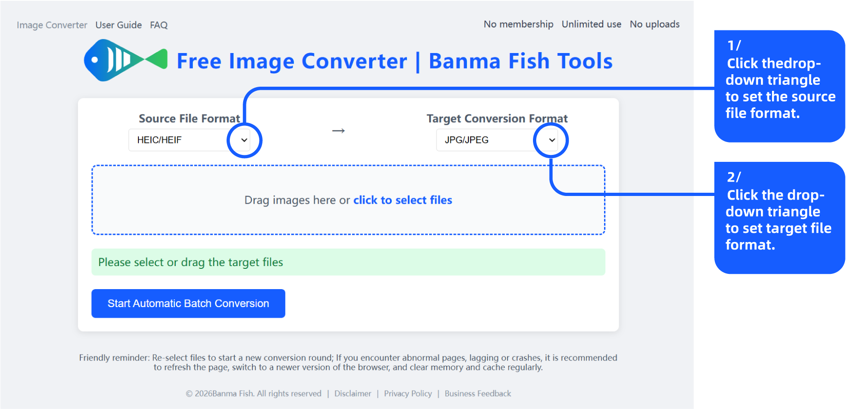Open the Business Feedback link
Screen dimensions: 868x409
point(478,393)
